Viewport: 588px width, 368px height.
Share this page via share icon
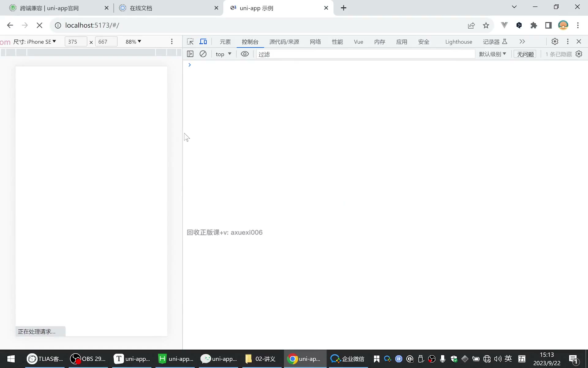coord(471,25)
